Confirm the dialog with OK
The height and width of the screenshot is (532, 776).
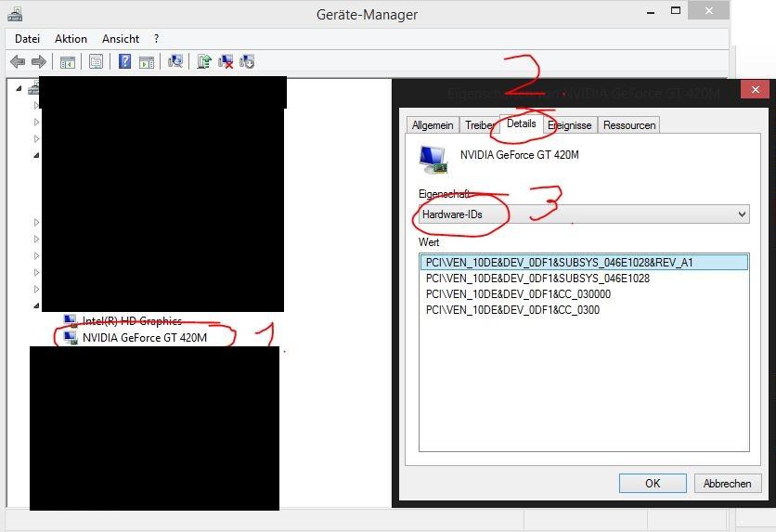[x=653, y=484]
